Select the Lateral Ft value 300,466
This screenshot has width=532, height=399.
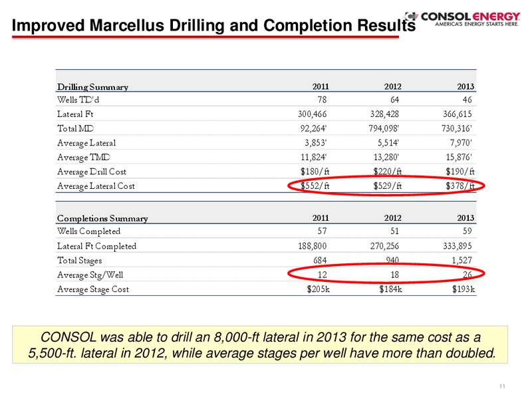point(312,114)
